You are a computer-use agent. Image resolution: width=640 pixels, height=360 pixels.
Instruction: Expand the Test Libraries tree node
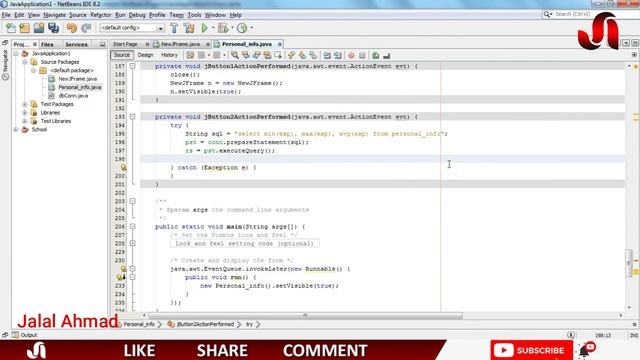tap(25, 121)
